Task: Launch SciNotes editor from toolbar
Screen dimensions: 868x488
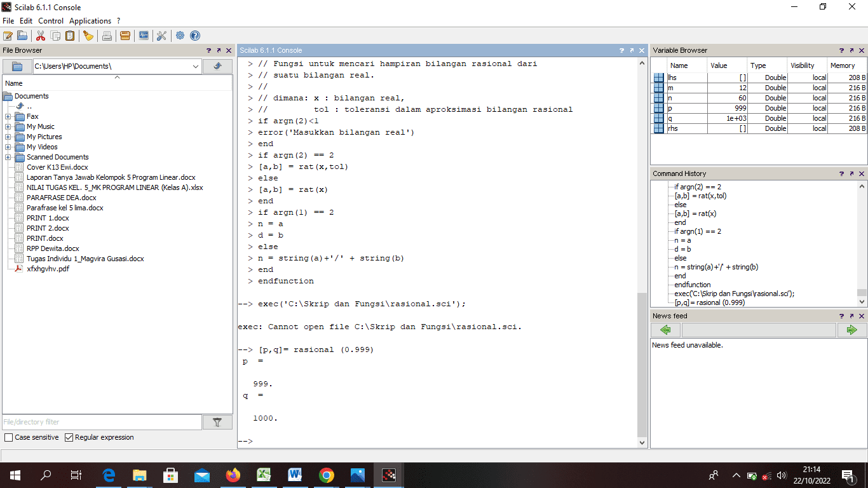Action: pyautogui.click(x=8, y=36)
